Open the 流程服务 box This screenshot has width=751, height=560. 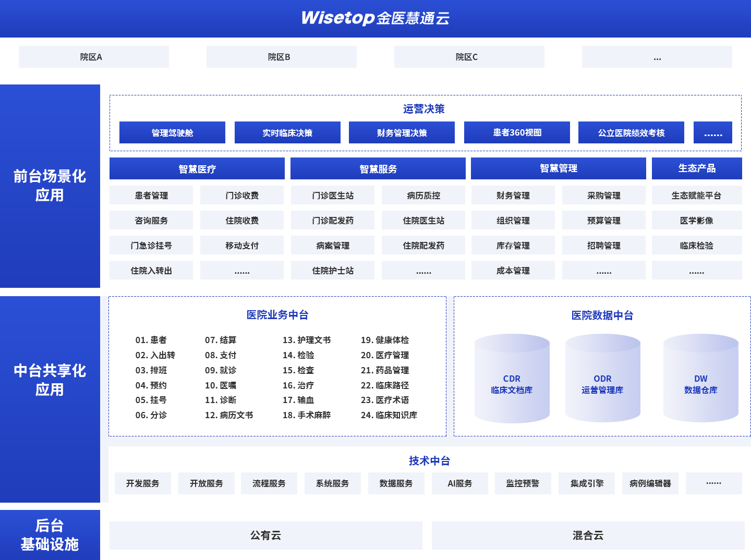click(269, 483)
